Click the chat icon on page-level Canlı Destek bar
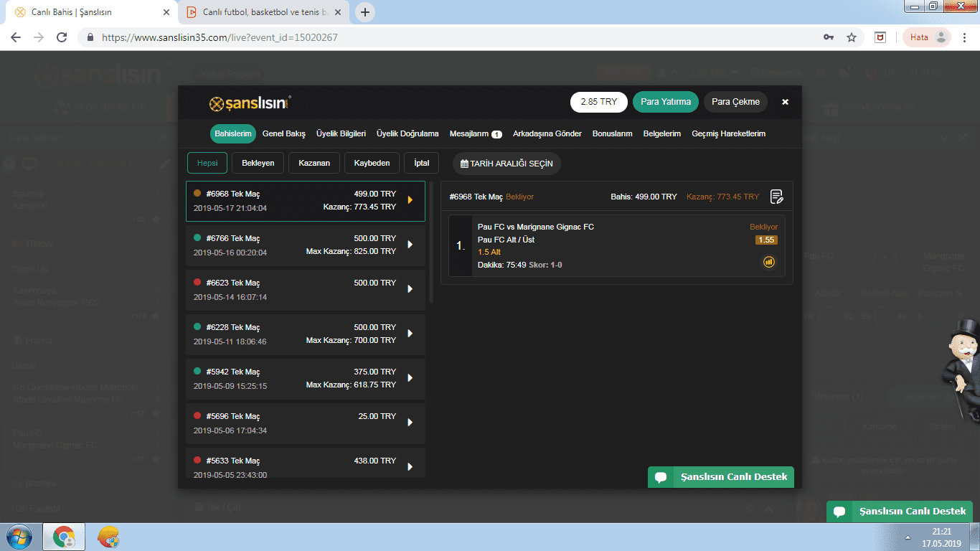The height and width of the screenshot is (551, 980). [x=839, y=512]
